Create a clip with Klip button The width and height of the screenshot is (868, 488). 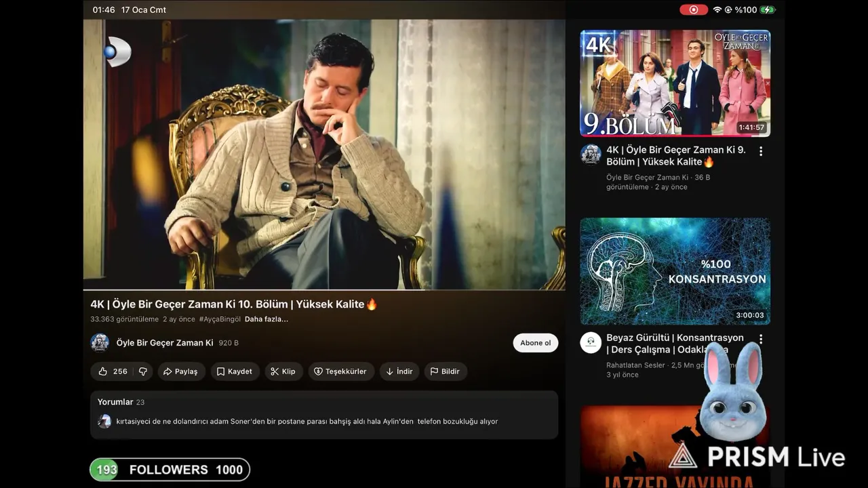coord(283,371)
